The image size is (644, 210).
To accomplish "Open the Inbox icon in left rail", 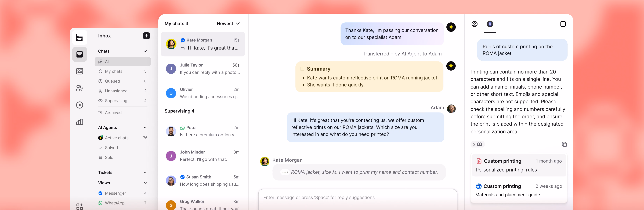I will pos(79,54).
